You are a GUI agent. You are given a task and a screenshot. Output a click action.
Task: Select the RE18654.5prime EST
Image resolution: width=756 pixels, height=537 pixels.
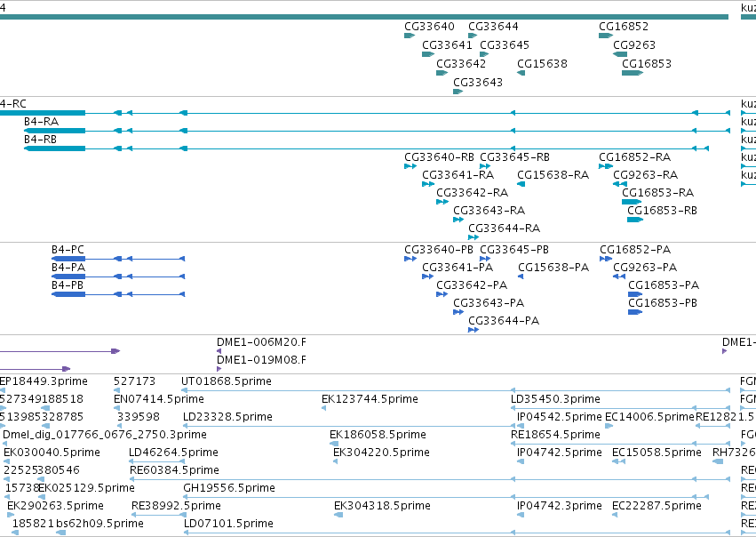tap(621, 444)
